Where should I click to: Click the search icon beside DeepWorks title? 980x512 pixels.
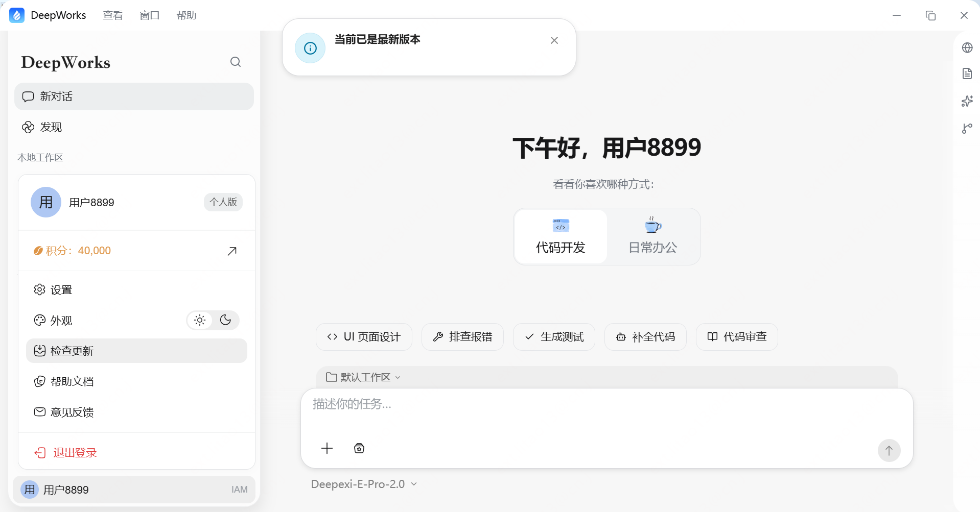(236, 62)
